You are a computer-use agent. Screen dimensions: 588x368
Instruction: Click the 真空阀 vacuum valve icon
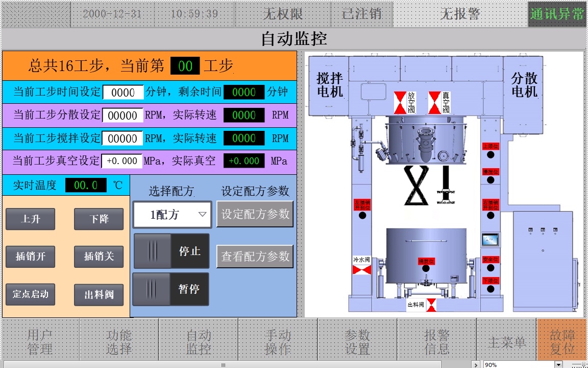pyautogui.click(x=435, y=103)
